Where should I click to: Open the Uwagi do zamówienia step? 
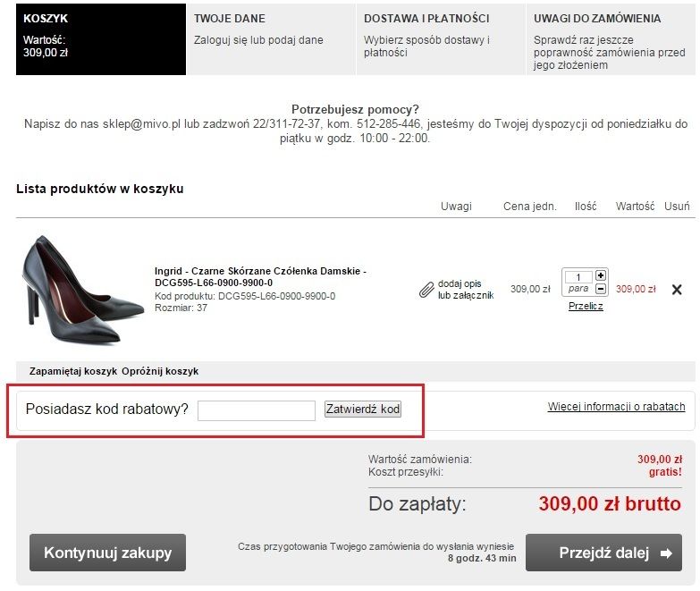[611, 39]
